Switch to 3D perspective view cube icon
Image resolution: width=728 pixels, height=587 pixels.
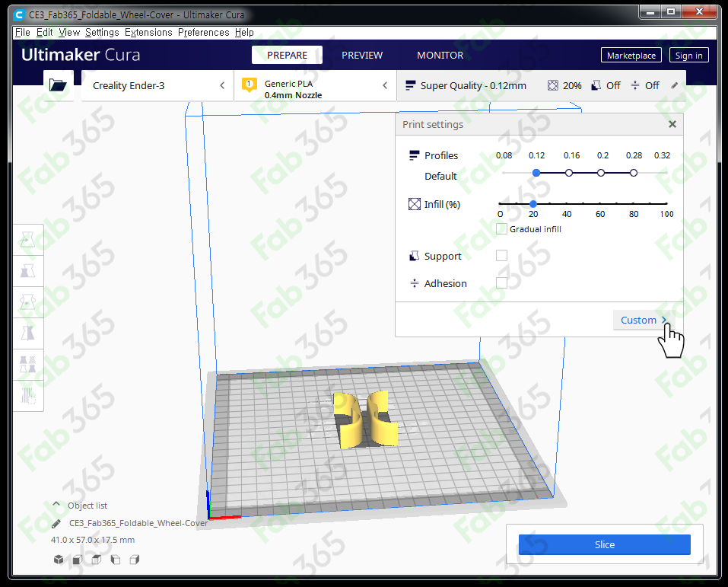tap(59, 559)
